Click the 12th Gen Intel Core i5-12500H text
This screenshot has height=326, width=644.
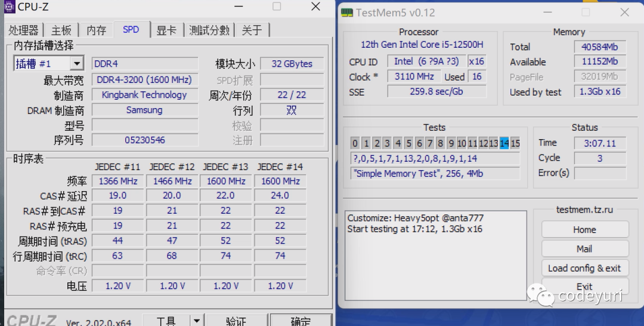coord(422,44)
